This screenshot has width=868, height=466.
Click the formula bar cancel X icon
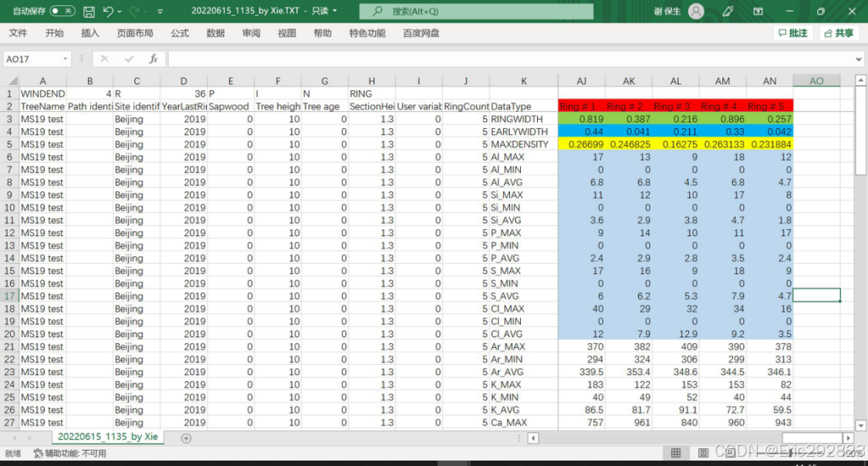pos(104,59)
